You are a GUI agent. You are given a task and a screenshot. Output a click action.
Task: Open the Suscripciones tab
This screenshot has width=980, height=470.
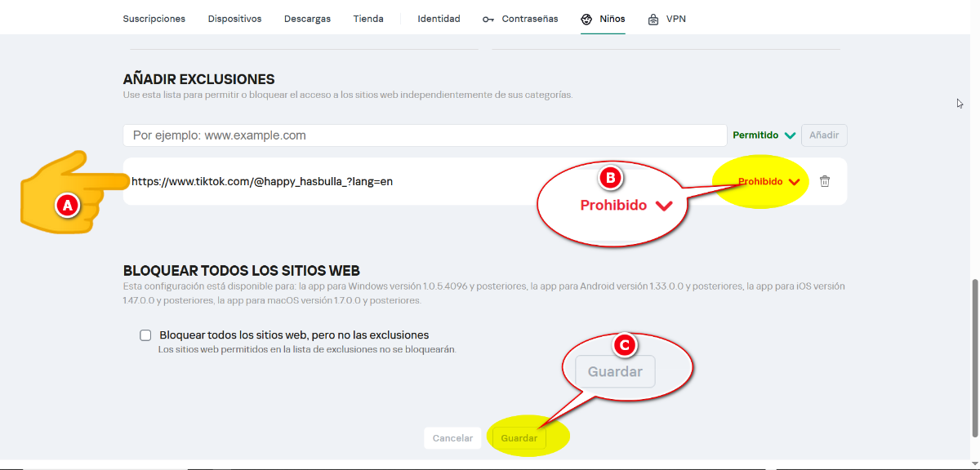point(154,19)
